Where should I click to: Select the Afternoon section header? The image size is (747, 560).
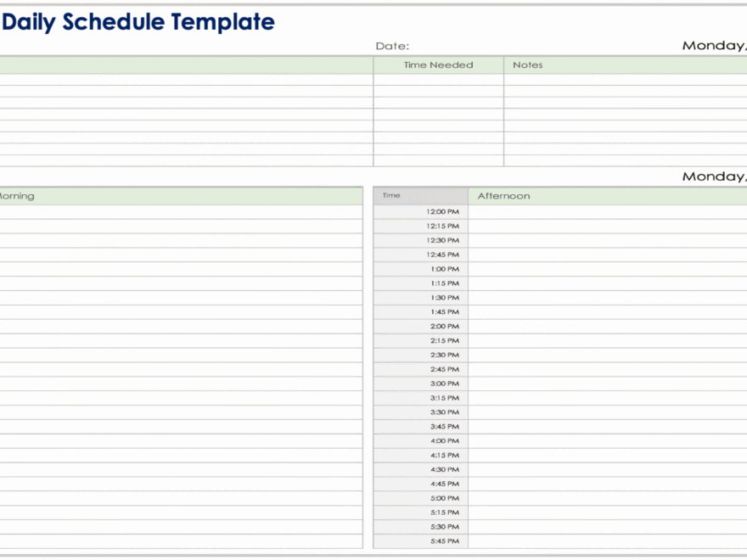click(504, 196)
